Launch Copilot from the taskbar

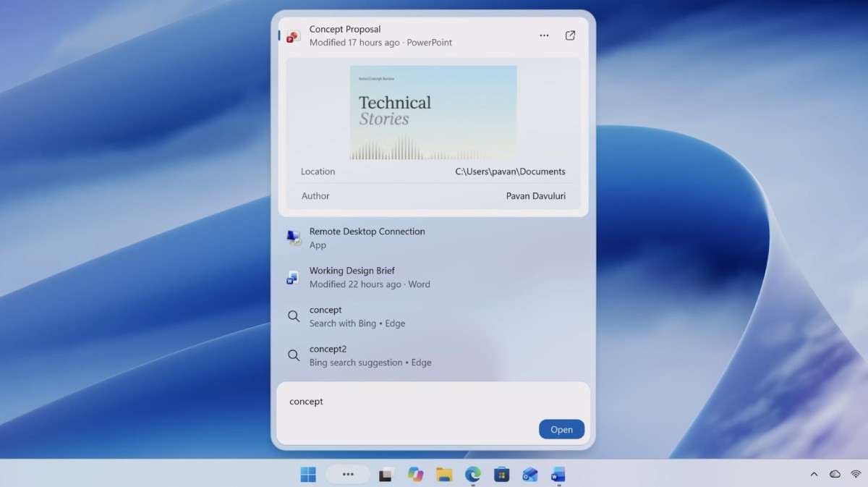point(415,475)
